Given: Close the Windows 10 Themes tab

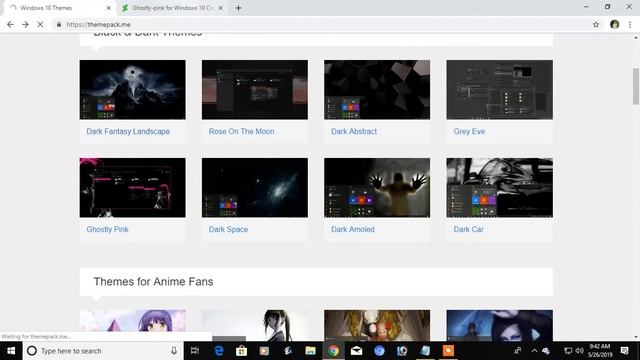Looking at the screenshot, I should click(109, 8).
